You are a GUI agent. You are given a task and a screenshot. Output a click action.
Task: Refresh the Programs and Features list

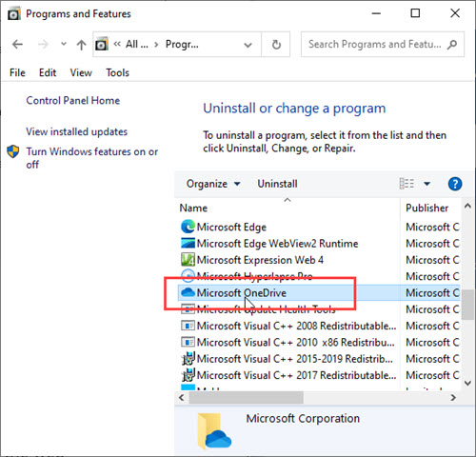point(276,45)
